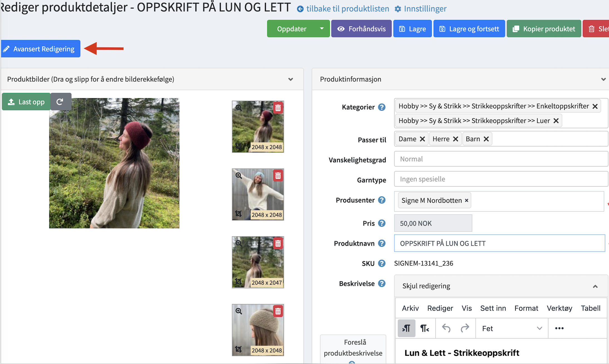The width and height of the screenshot is (609, 364).
Task: Collapse the Produktbilder panel
Action: (291, 79)
